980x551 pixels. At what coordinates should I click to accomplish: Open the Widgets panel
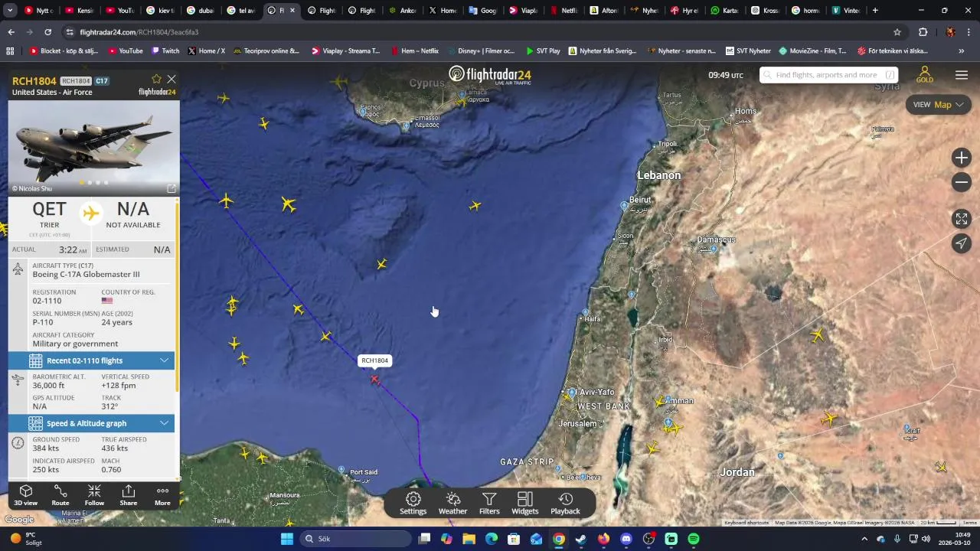click(524, 504)
